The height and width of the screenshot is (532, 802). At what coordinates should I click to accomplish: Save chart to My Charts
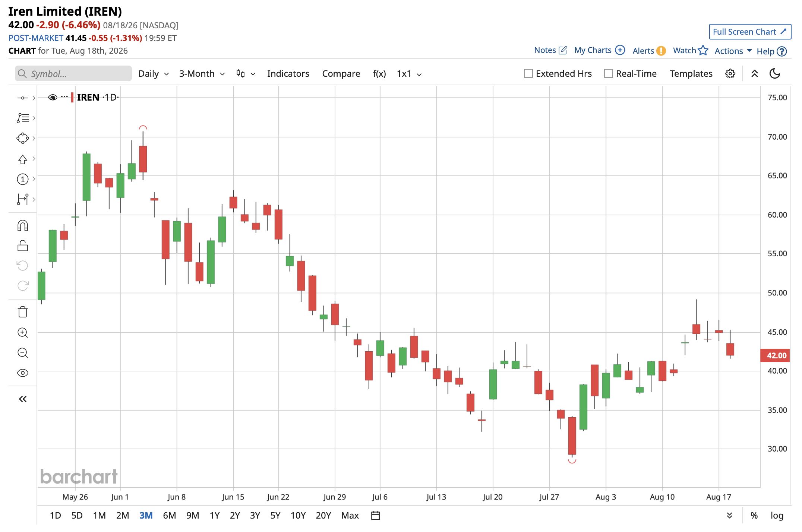(599, 50)
